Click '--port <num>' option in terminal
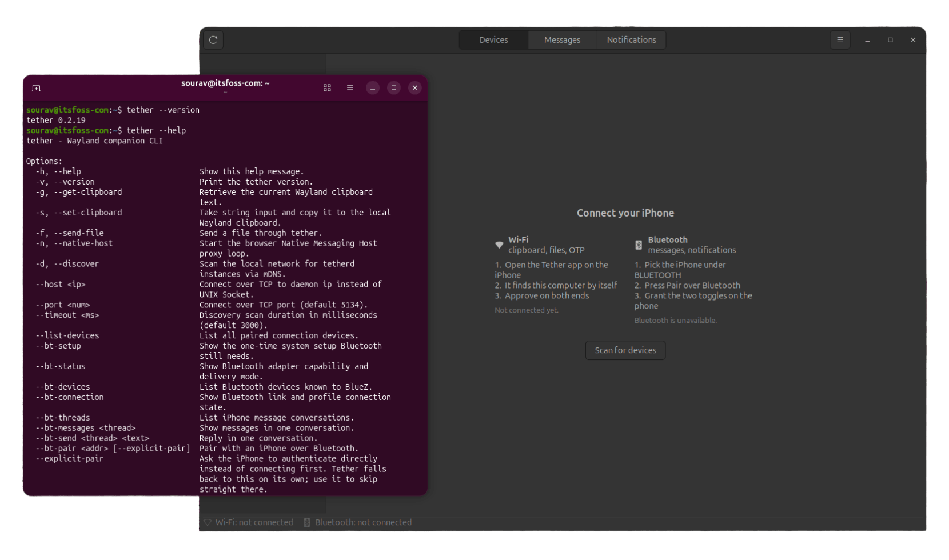949x560 pixels. coord(63,305)
